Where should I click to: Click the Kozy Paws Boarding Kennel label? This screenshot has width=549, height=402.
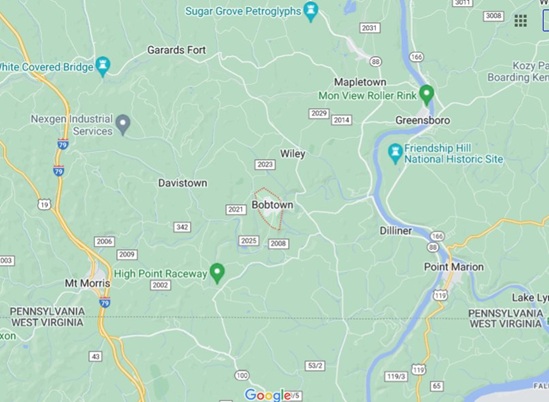(x=518, y=71)
